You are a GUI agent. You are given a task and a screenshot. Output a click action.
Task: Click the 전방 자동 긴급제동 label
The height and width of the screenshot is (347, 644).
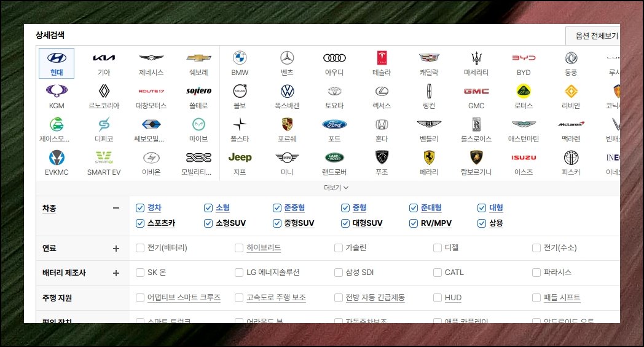[x=375, y=297]
